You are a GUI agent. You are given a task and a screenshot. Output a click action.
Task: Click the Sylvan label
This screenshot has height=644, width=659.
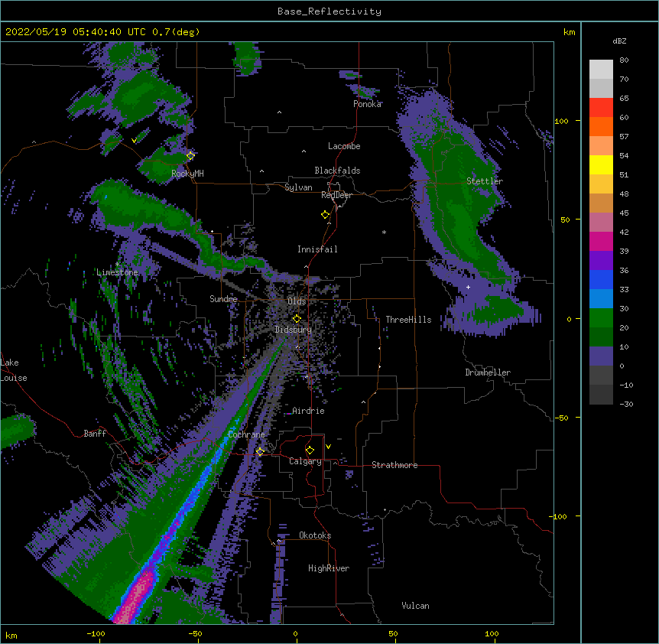(x=298, y=187)
